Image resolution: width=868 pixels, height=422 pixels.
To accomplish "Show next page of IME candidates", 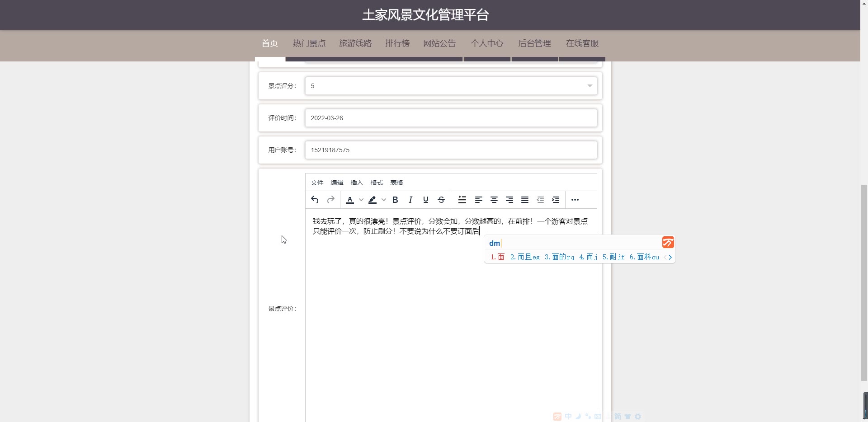I will point(670,257).
